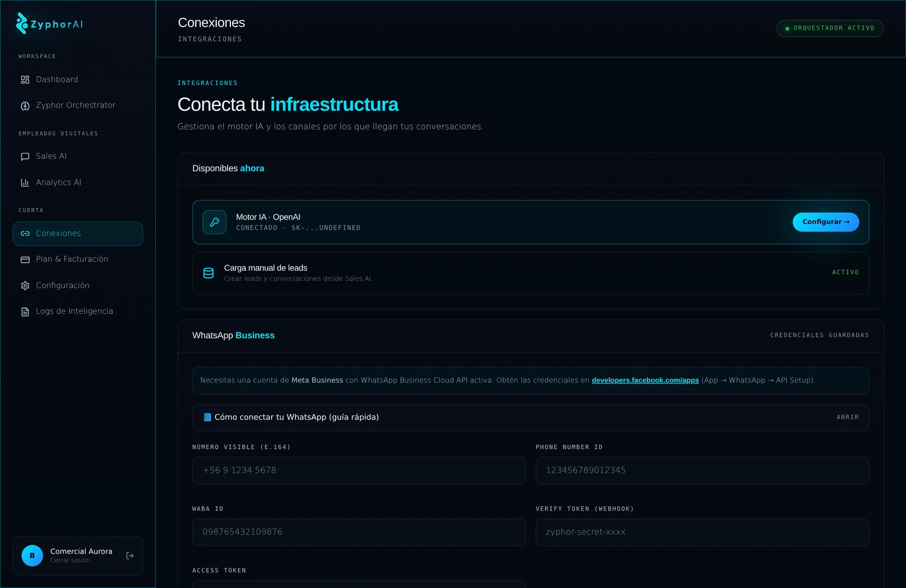The image size is (906, 588).
Task: Click the logout arrow icon
Action: point(130,556)
